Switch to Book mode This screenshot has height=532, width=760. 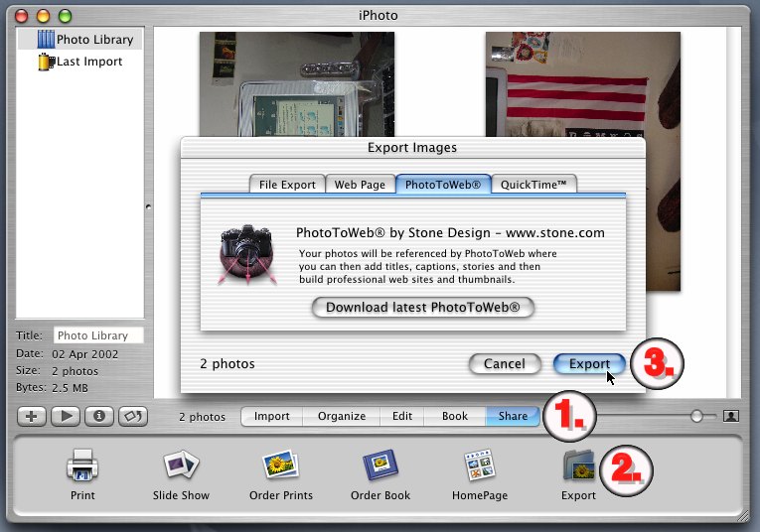pyautogui.click(x=455, y=416)
